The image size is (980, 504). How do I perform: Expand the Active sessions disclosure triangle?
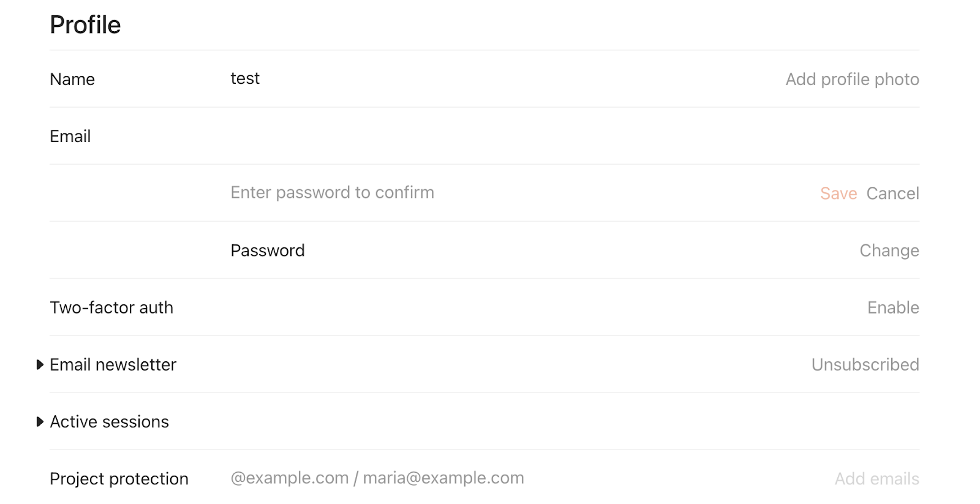pos(40,422)
